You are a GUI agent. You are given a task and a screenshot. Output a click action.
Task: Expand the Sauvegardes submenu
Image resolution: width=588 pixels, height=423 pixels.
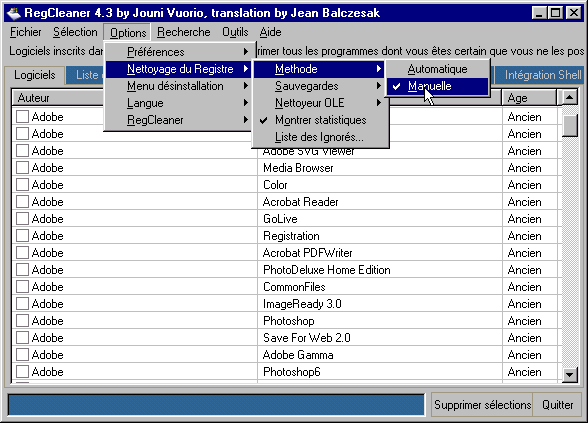tap(319, 86)
